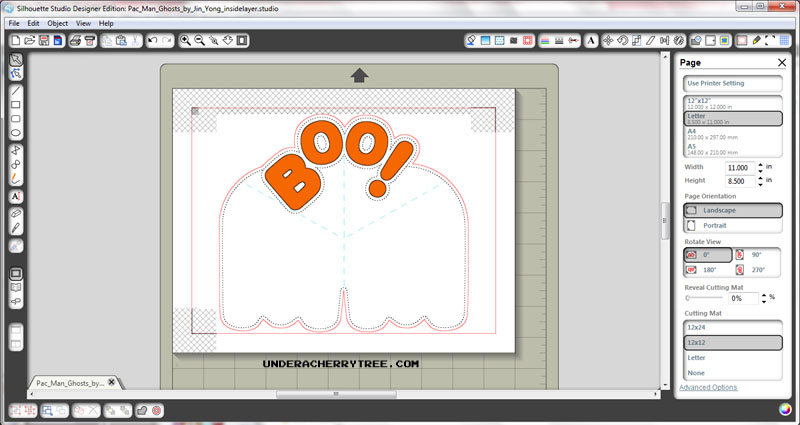Pick the Draw a Rounded Rectangle tool

coord(16,119)
